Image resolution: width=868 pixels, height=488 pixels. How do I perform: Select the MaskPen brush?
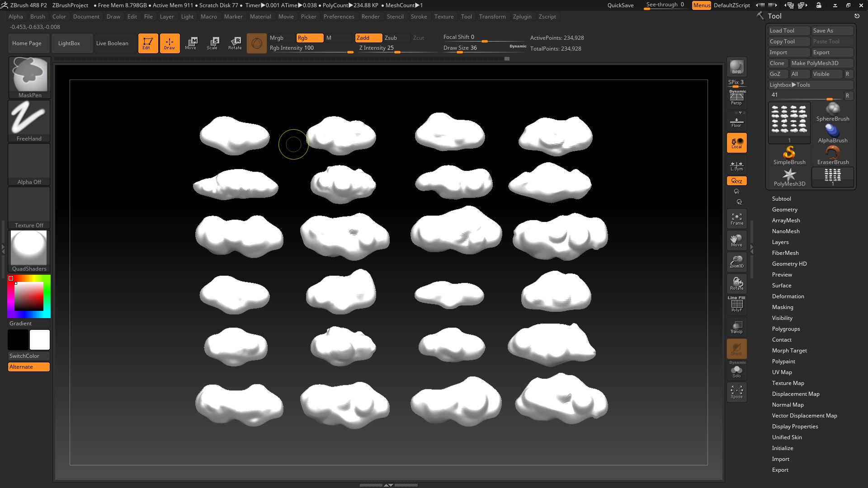point(28,75)
